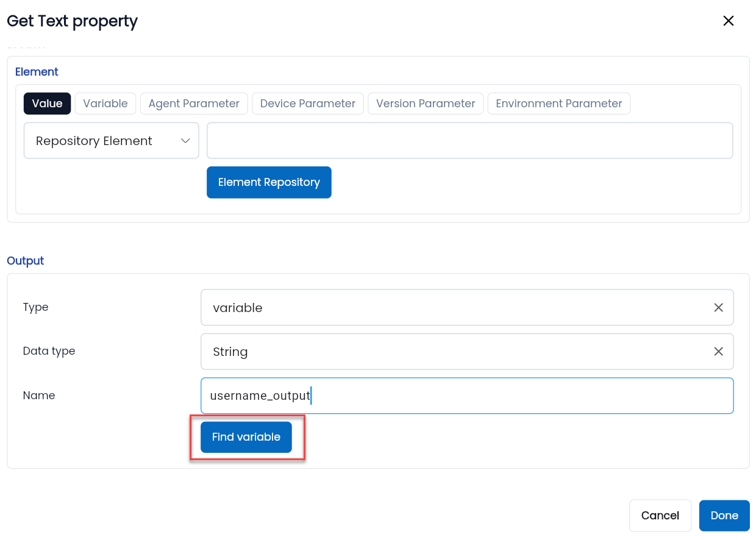Image resolution: width=756 pixels, height=540 pixels.
Task: Choose the Device Parameter option
Action: coord(308,104)
